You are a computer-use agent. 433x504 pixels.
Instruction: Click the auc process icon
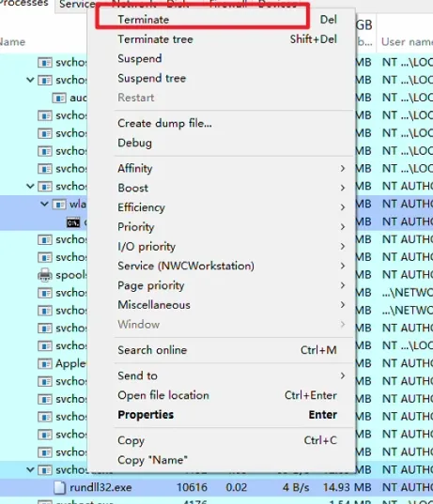coord(59,98)
